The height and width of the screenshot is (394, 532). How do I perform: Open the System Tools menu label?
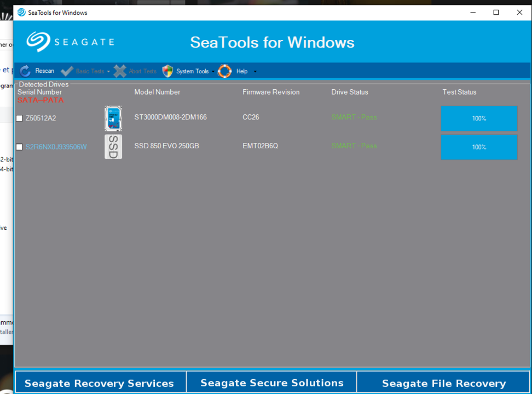192,71
